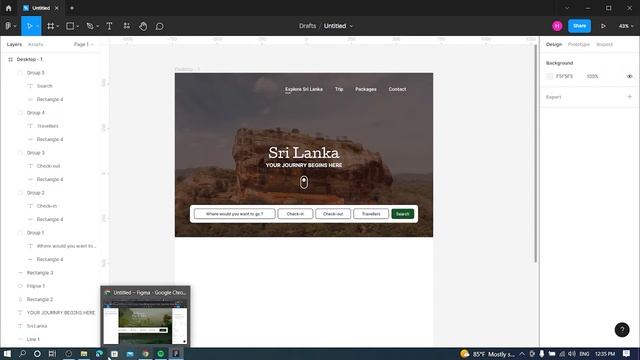Open File Explorer from taskbar
The image size is (640, 360).
coord(84,353)
